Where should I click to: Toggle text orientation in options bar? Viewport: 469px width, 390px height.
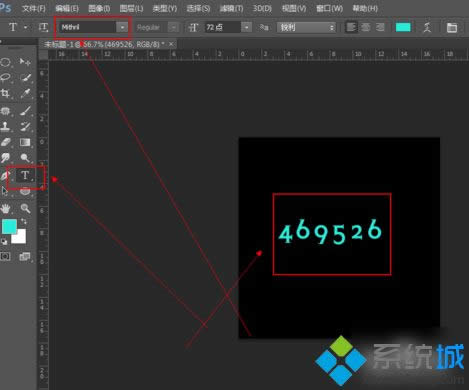pos(43,27)
